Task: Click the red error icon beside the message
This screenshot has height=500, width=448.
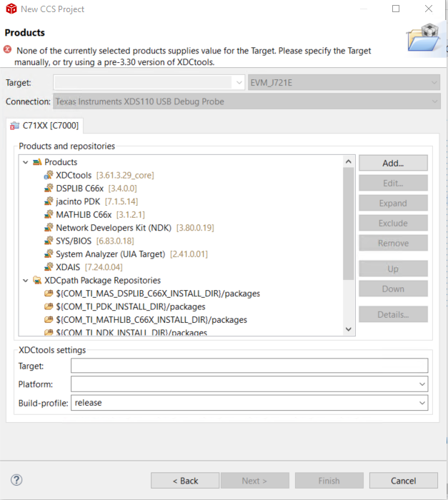Action: (7, 50)
